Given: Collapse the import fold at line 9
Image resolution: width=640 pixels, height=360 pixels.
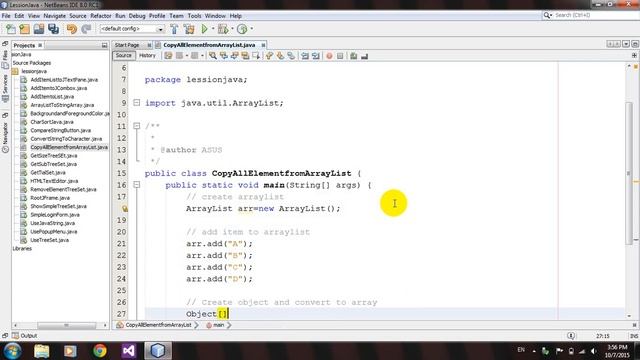Looking at the screenshot, I should (137, 103).
